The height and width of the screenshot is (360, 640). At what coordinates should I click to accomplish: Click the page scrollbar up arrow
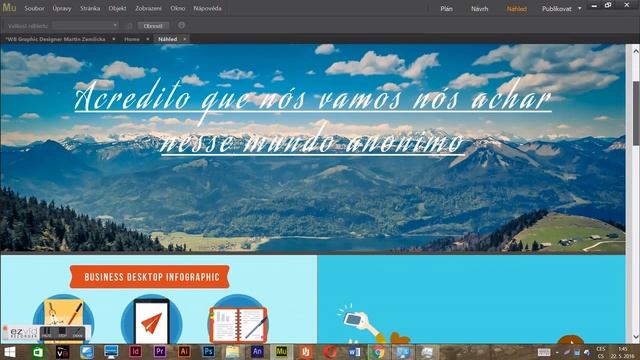(636, 51)
